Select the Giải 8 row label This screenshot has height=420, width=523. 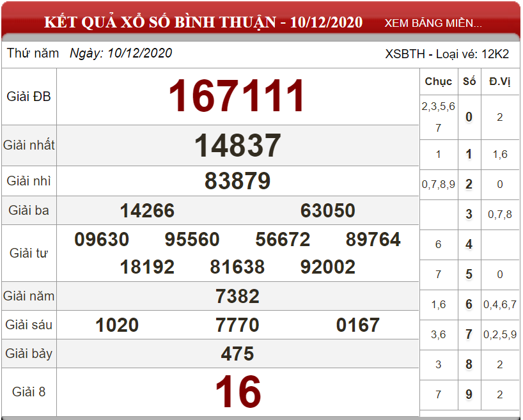tap(29, 392)
